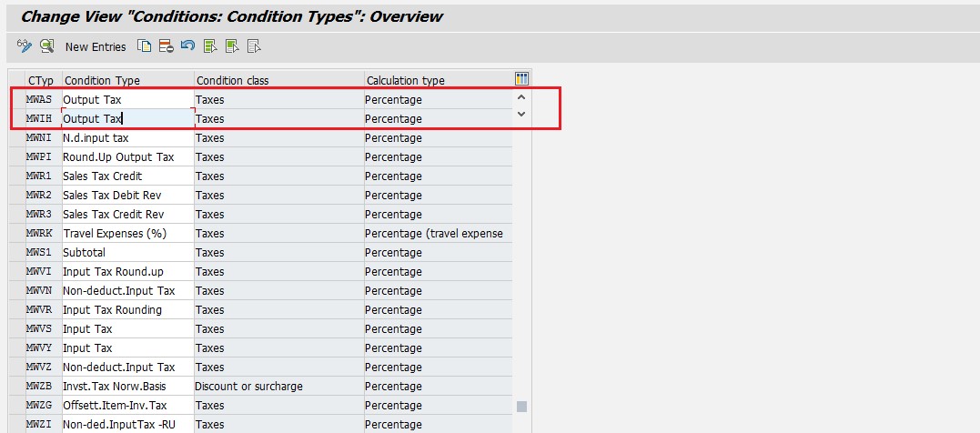Image resolution: width=980 pixels, height=433 pixels.
Task: Select the MWZB row using its row selector
Action: [16, 387]
